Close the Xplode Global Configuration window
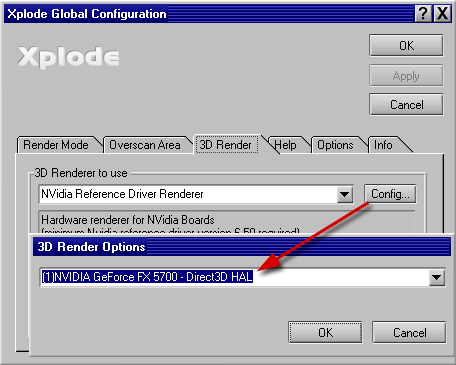 pyautogui.click(x=442, y=14)
